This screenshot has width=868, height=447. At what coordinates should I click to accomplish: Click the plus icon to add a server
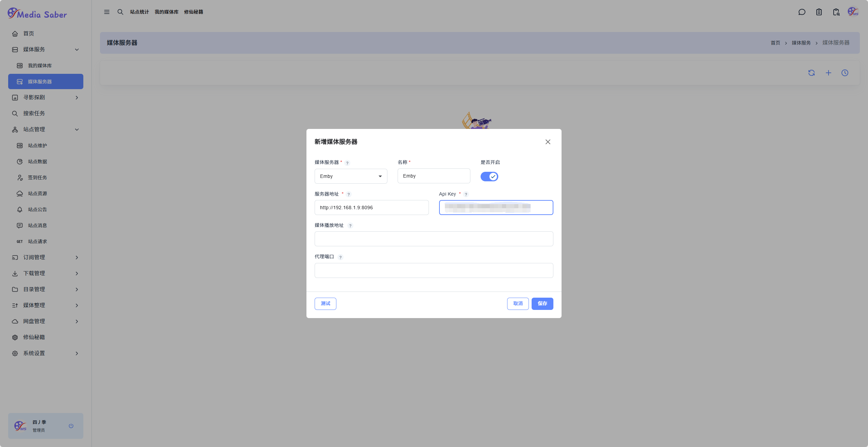[x=829, y=73]
